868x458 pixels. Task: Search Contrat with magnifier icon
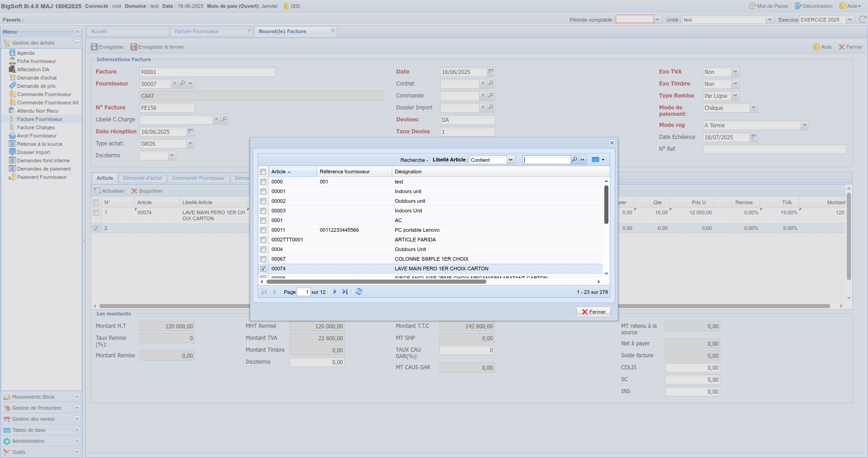click(x=491, y=83)
